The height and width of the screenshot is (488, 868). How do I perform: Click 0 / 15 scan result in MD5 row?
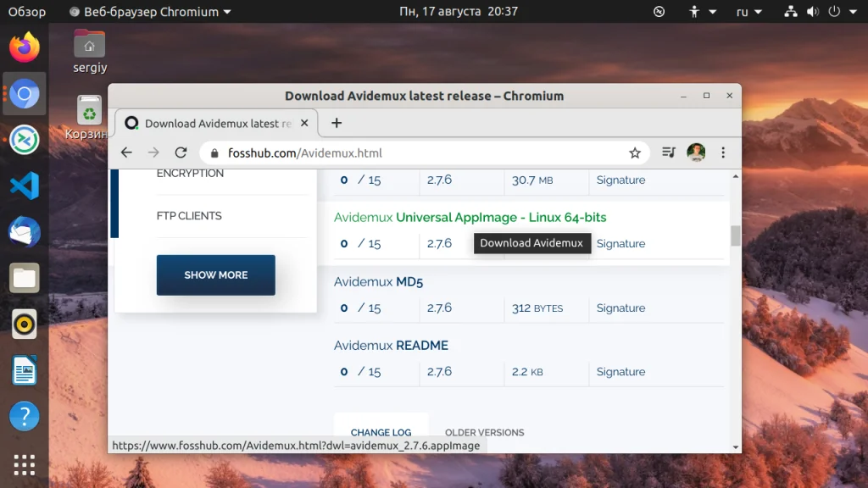360,308
